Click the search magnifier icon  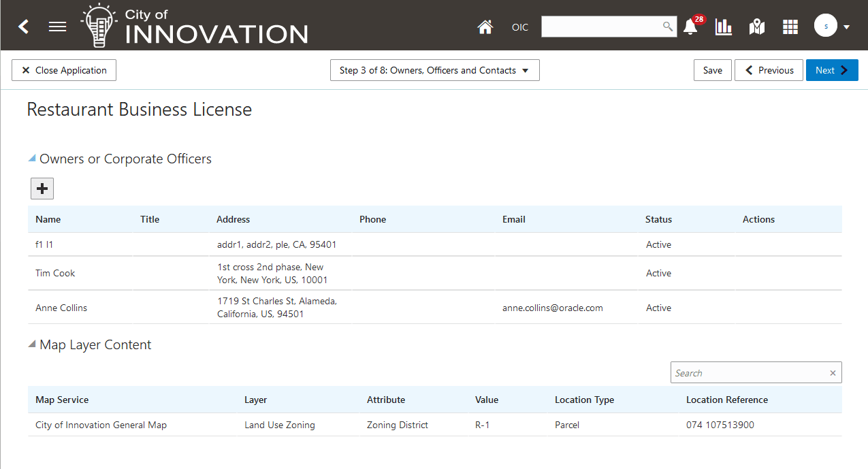668,27
